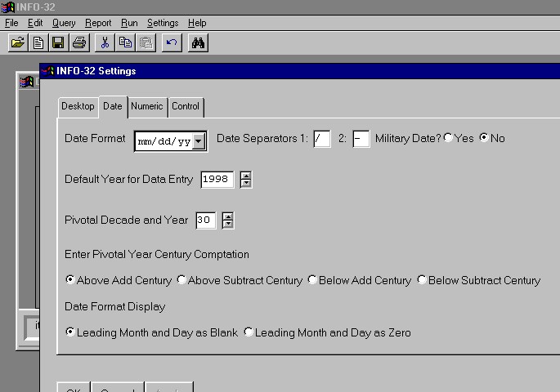The width and height of the screenshot is (560, 392).
Task: Decrease Default Year with the down arrow
Action: pyautogui.click(x=246, y=183)
